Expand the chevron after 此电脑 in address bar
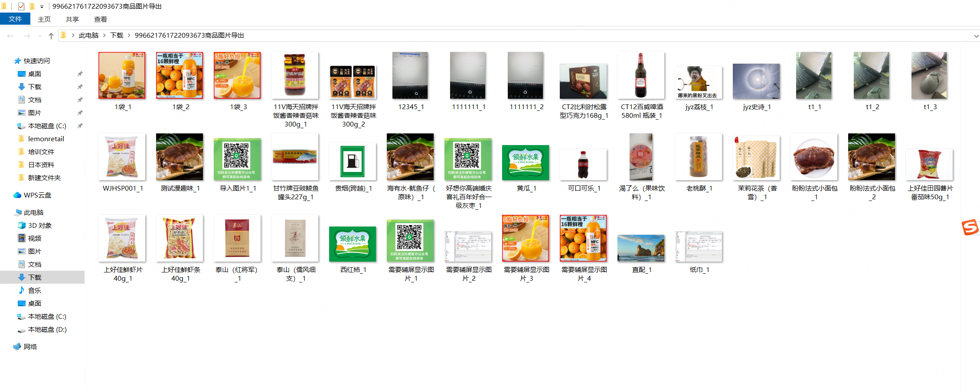This screenshot has width=980, height=392. coord(105,36)
